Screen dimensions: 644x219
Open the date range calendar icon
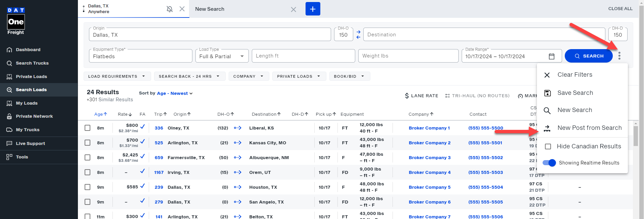pyautogui.click(x=551, y=56)
